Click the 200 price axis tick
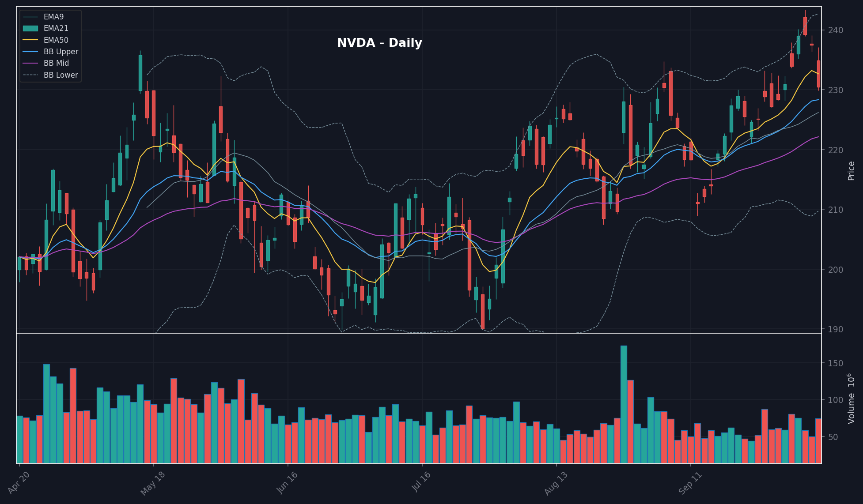This screenshot has height=504, width=863. 836,270
